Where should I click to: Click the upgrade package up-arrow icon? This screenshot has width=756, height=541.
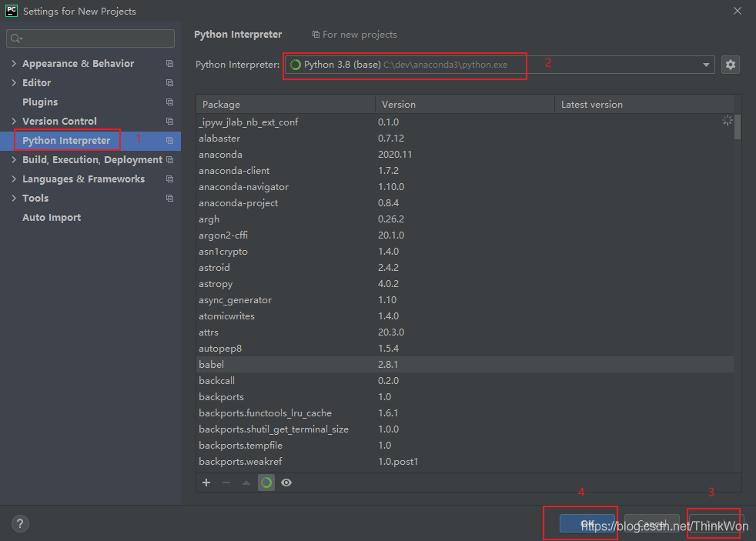246,483
